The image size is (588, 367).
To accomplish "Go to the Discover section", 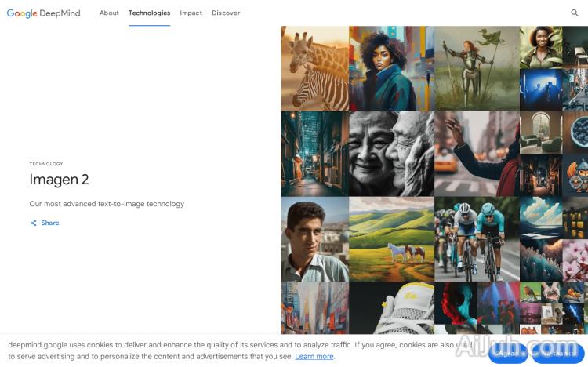I will click(x=226, y=13).
